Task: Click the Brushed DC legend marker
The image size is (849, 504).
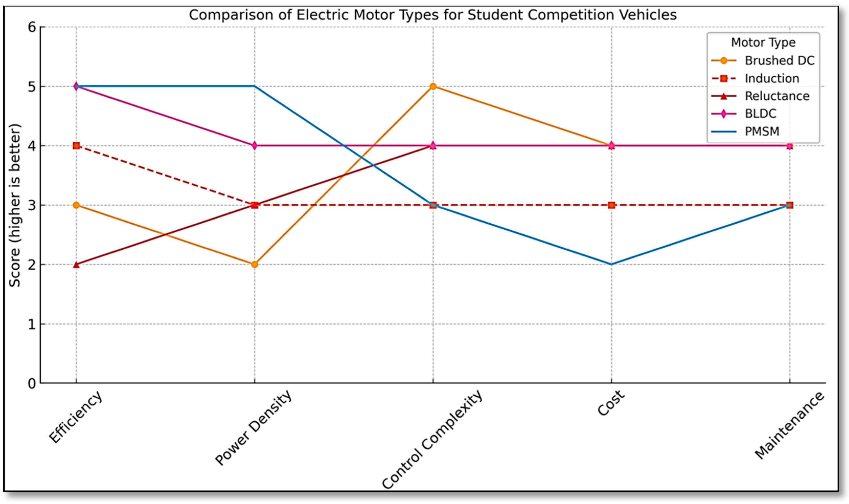Action: (x=724, y=61)
